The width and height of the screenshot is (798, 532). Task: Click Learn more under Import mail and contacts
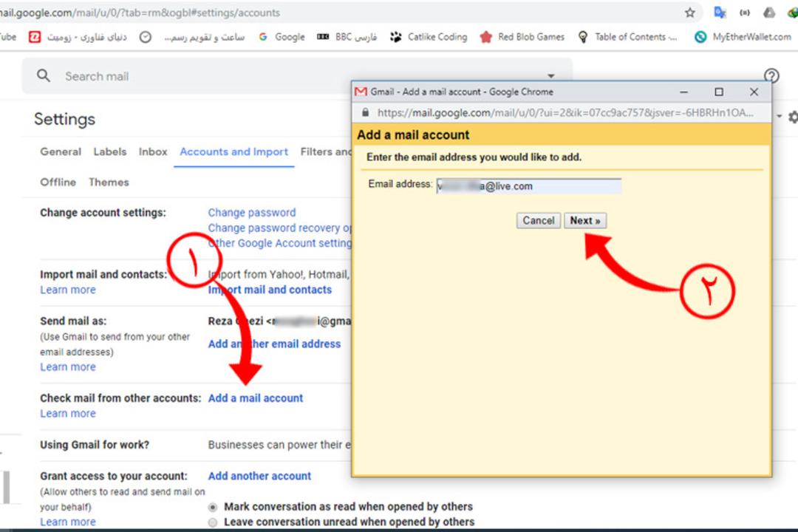click(68, 290)
